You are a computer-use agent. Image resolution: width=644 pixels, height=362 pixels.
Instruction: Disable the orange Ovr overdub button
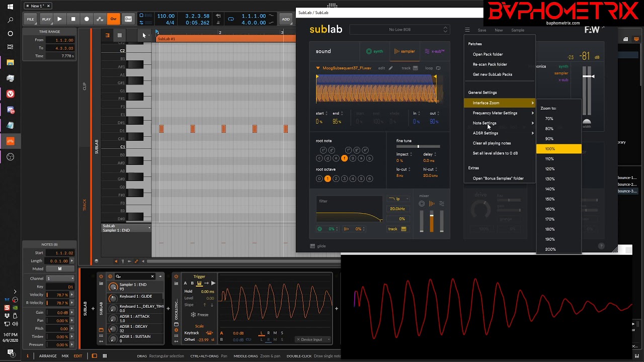[x=114, y=19]
